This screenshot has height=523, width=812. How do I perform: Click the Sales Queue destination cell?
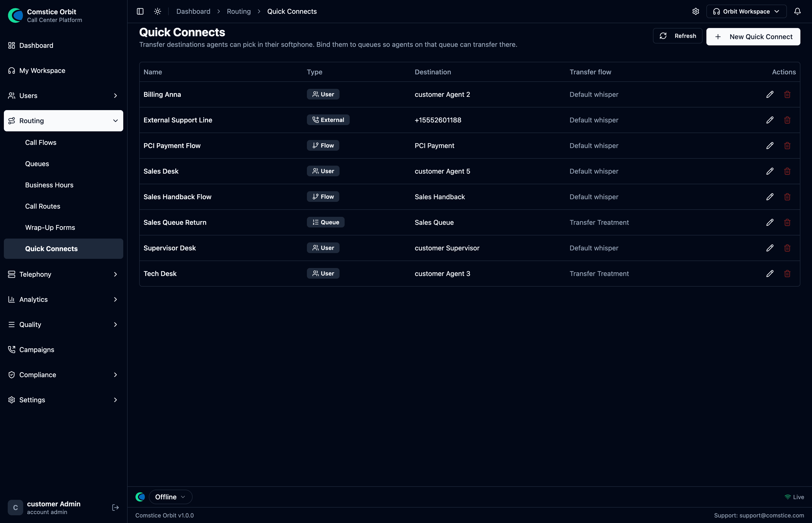pos(434,222)
